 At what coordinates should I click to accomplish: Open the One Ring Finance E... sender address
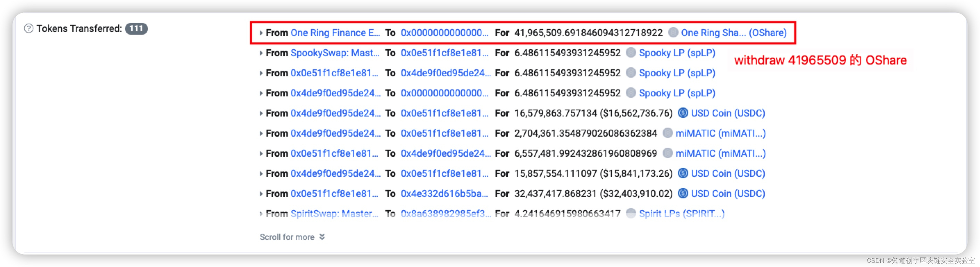point(335,33)
